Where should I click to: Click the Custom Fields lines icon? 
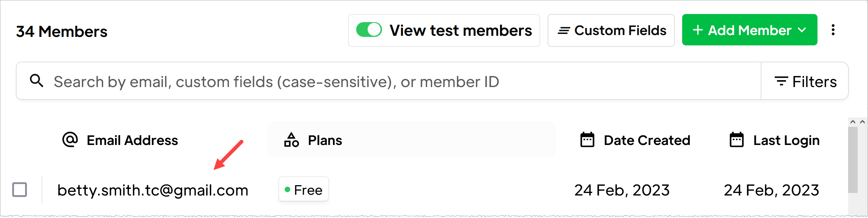point(564,31)
